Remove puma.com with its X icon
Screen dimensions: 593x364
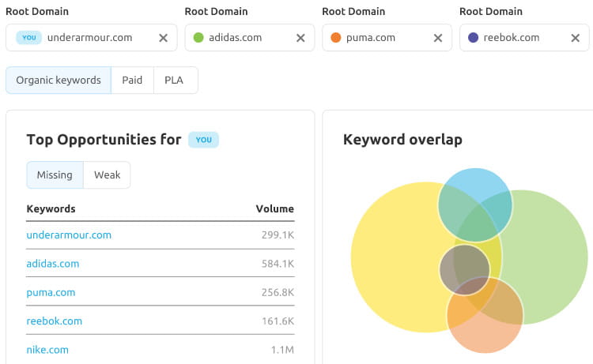(x=437, y=38)
